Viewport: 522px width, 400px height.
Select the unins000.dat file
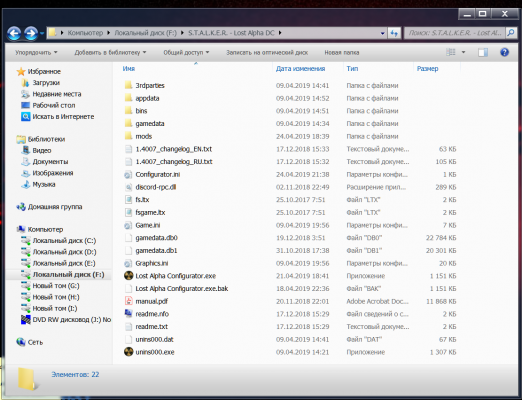(x=154, y=339)
